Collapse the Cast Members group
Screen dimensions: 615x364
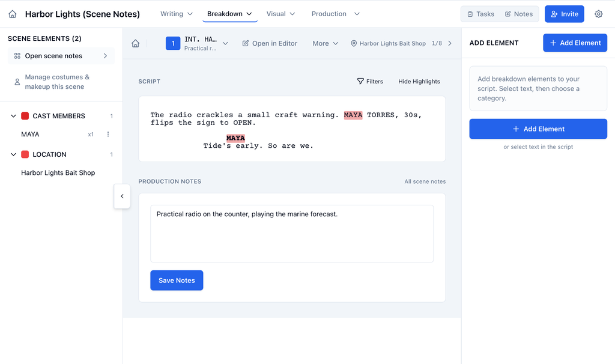click(x=13, y=116)
